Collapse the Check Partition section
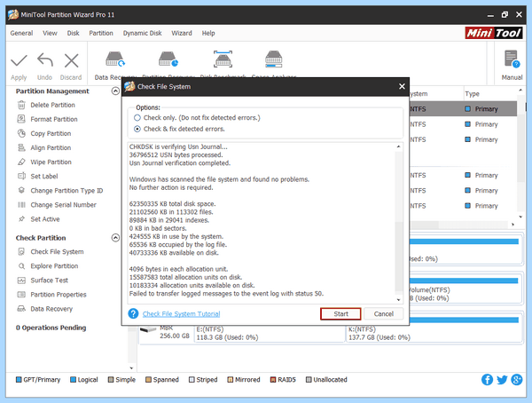This screenshot has height=403, width=532. tap(115, 238)
